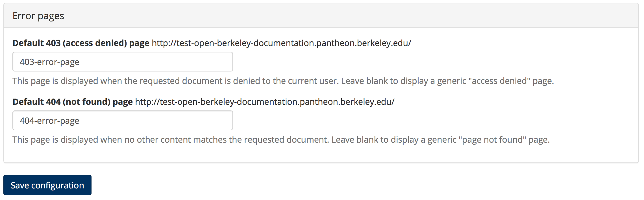644x200 pixels.
Task: Click the base URL beside the 404 label
Action: click(265, 102)
